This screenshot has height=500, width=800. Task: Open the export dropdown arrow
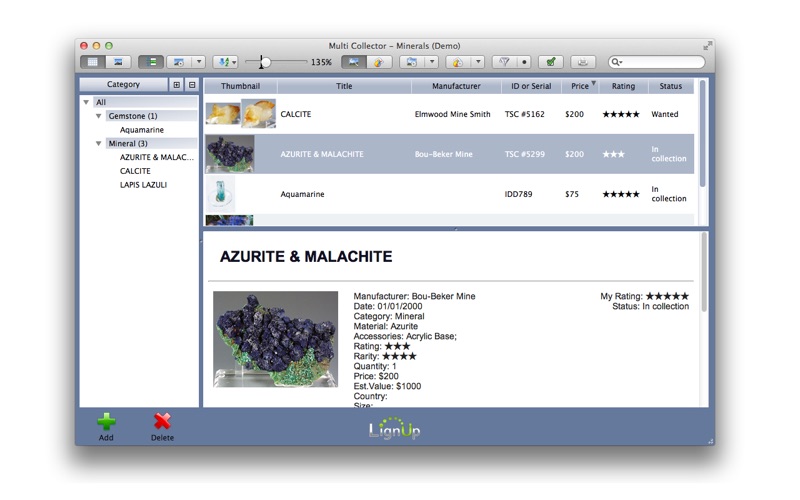[x=478, y=62]
